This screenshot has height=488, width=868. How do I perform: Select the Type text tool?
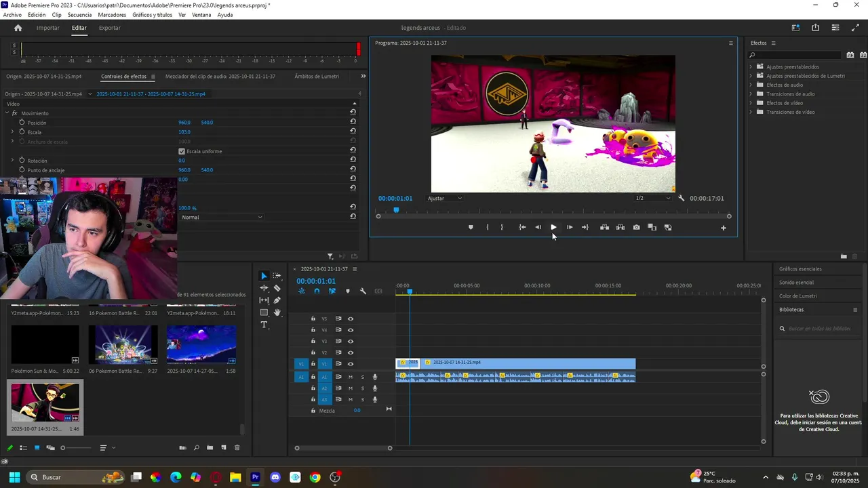pyautogui.click(x=264, y=325)
